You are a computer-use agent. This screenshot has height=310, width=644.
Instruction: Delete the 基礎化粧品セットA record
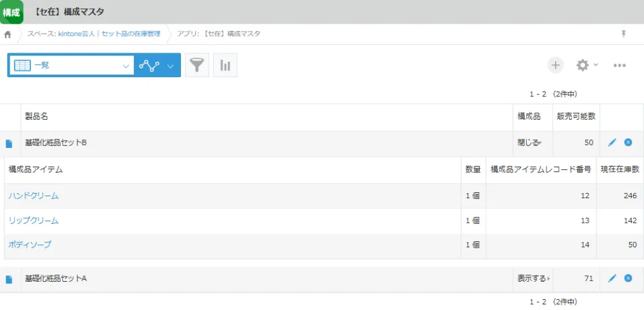point(628,278)
